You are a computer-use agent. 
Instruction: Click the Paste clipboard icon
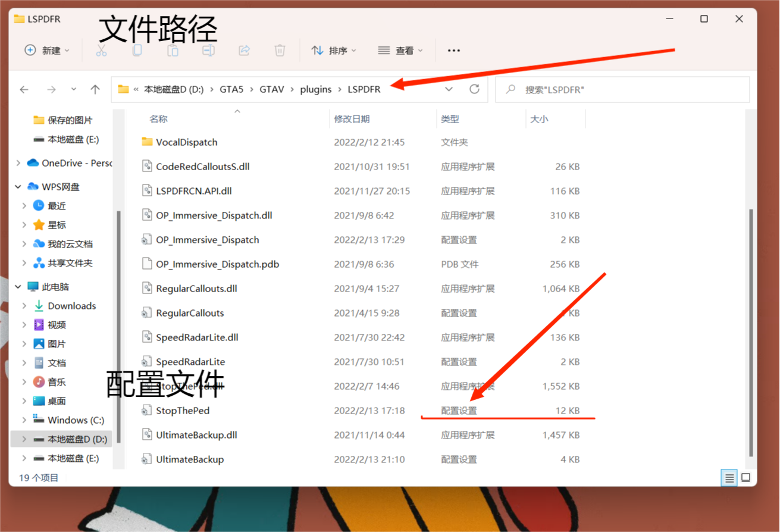(173, 51)
